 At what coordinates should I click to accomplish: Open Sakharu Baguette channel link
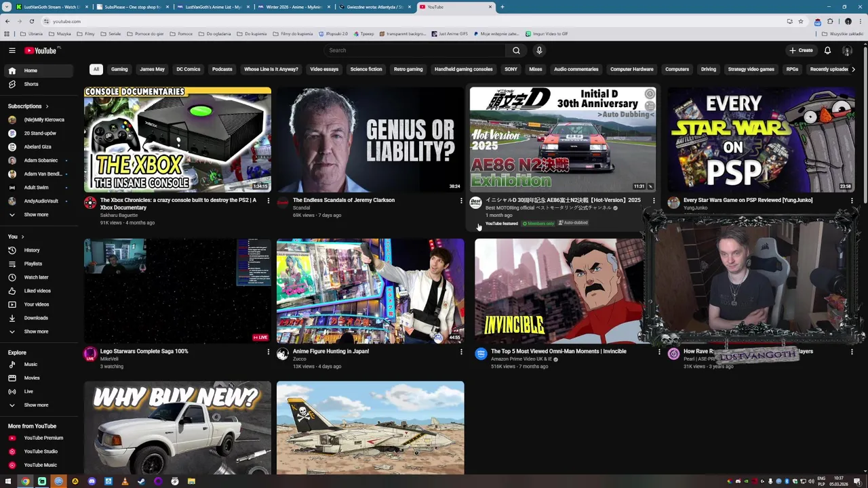[x=119, y=216]
